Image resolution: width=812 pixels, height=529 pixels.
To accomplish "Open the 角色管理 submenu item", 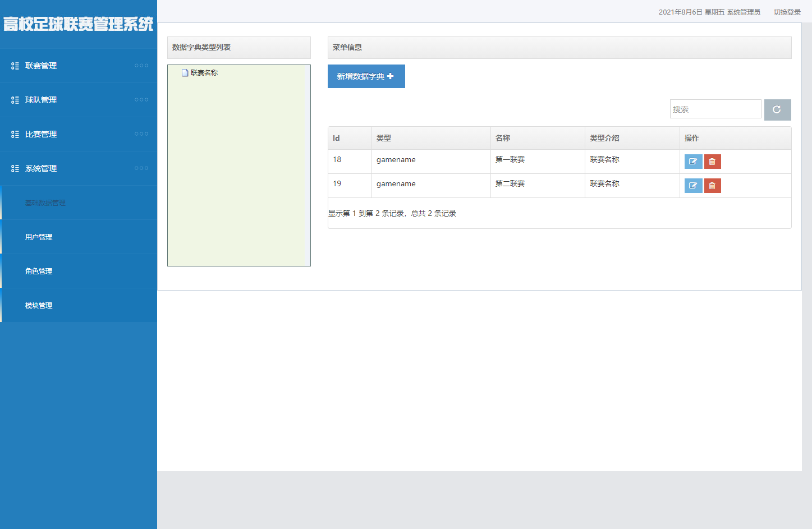I will tap(39, 272).
